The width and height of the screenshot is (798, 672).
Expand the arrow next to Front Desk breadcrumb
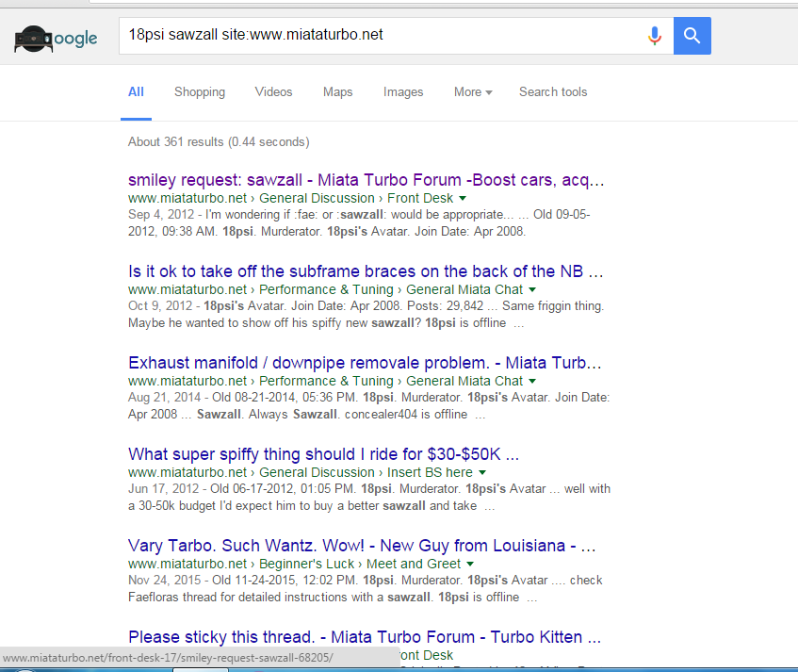pyautogui.click(x=463, y=198)
